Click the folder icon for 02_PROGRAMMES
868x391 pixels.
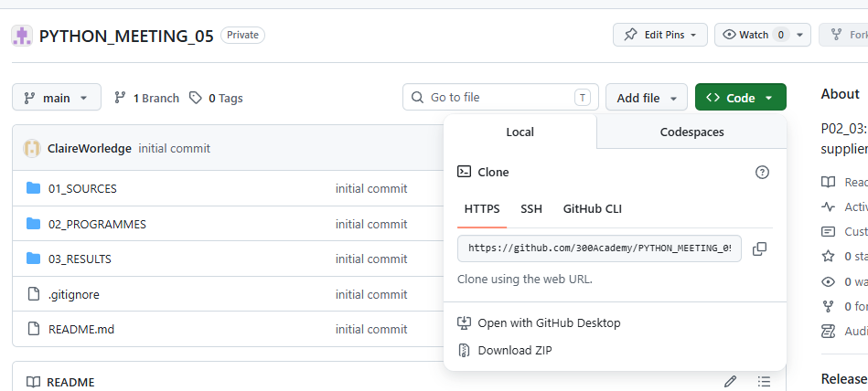pos(34,224)
